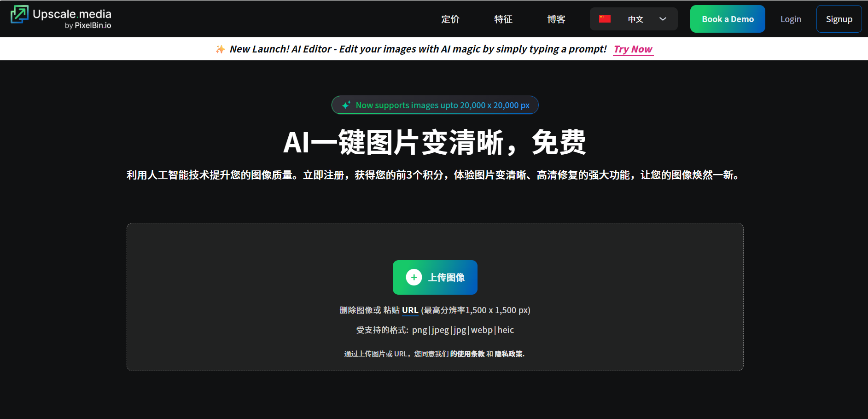Click the sparkle icon in the launch banner
This screenshot has width=868, height=419.
tap(220, 49)
